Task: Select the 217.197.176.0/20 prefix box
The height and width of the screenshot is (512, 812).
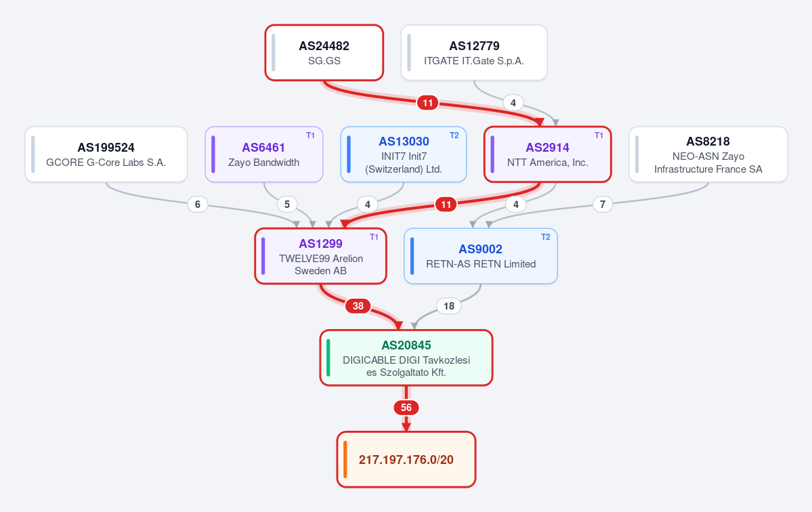Action: pos(406,460)
